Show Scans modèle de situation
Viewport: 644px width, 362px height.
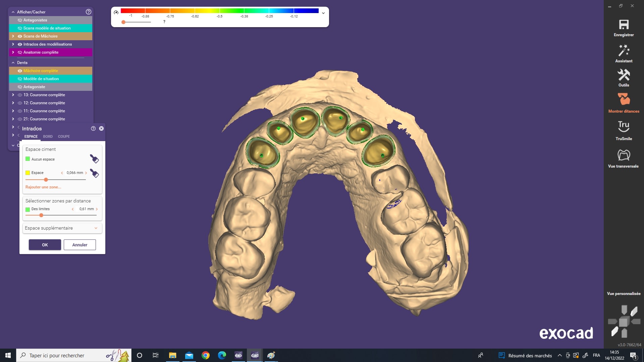click(x=20, y=28)
